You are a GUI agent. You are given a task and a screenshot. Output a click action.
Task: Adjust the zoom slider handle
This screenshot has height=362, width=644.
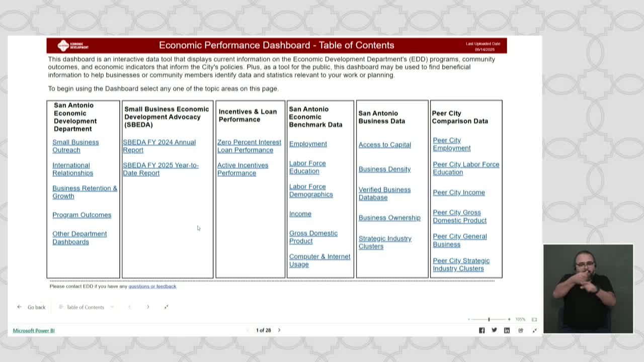[x=489, y=319]
